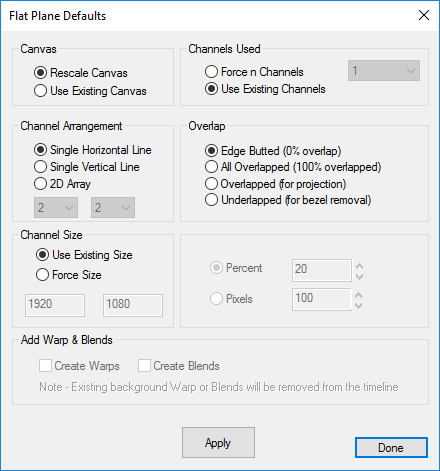This screenshot has height=471, width=440.
Task: Increase the Percent value with up arrow
Action: (x=359, y=266)
